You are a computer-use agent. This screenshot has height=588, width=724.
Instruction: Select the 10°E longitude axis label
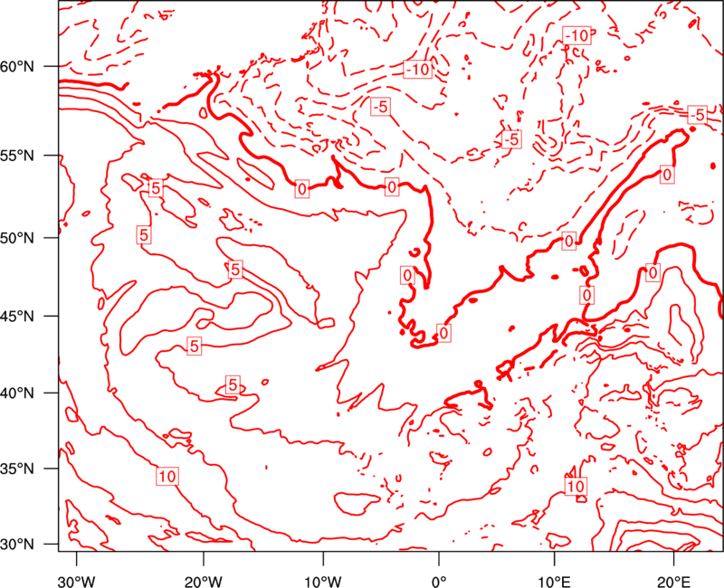click(x=555, y=581)
